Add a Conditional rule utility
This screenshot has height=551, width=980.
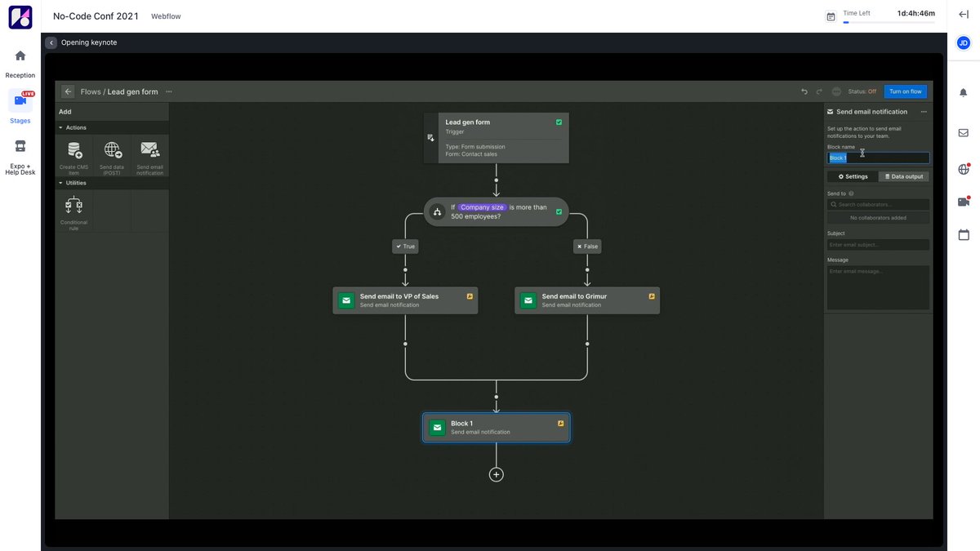[x=74, y=211]
